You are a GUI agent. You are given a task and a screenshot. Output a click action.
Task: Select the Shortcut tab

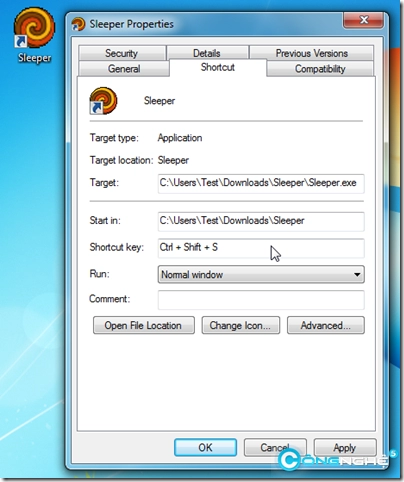tap(218, 67)
